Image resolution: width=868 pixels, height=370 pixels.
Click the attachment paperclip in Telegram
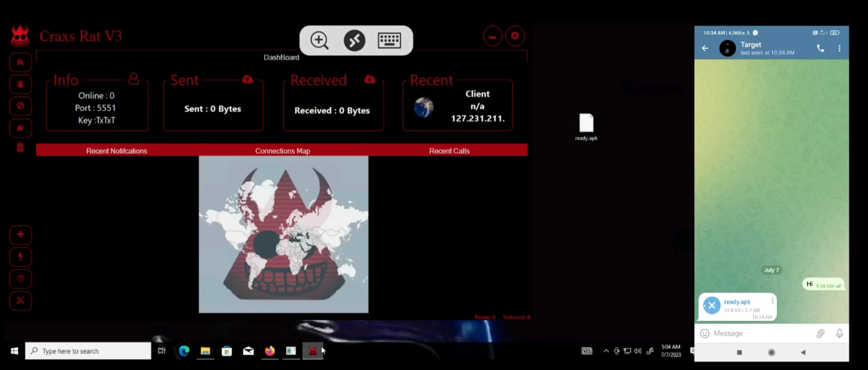coord(820,333)
